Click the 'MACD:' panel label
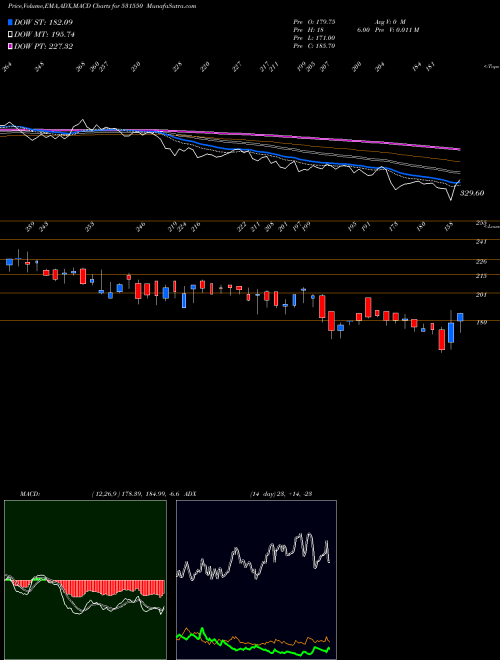Screen dimensions: 500x660 [29, 494]
